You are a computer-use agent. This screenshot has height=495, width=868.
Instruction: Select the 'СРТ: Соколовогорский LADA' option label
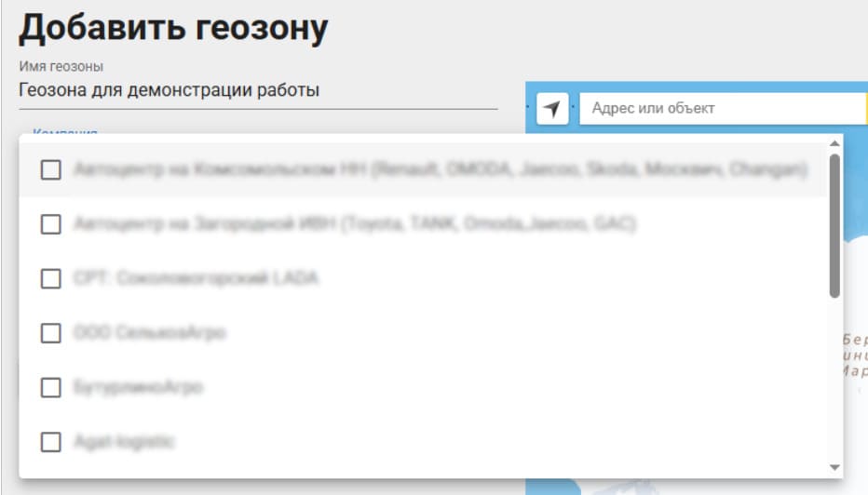(195, 278)
